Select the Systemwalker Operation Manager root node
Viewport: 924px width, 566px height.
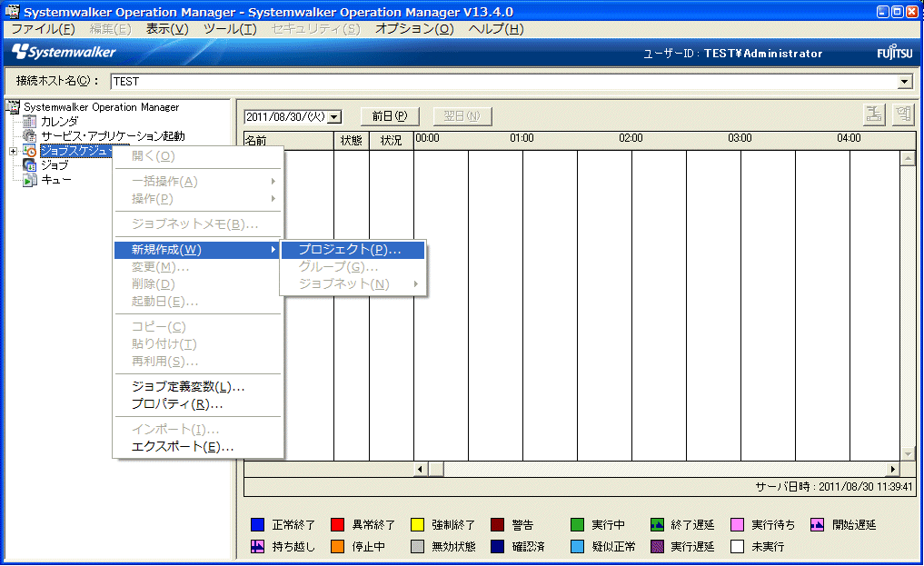tap(102, 107)
